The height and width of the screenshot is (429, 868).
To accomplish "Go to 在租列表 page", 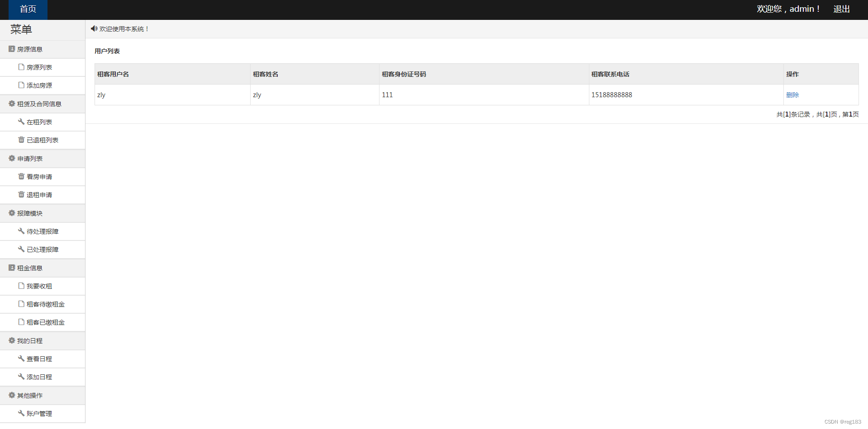I will point(43,122).
